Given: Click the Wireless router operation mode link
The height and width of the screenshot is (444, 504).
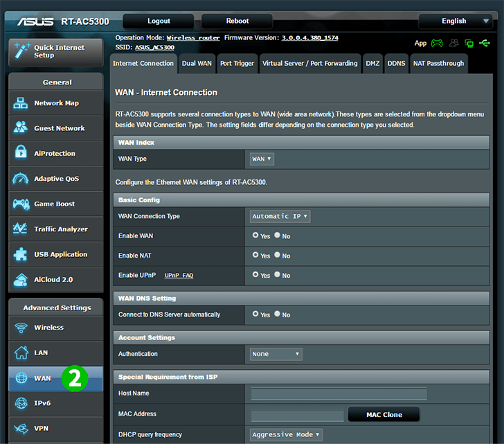Looking at the screenshot, I should coord(193,38).
